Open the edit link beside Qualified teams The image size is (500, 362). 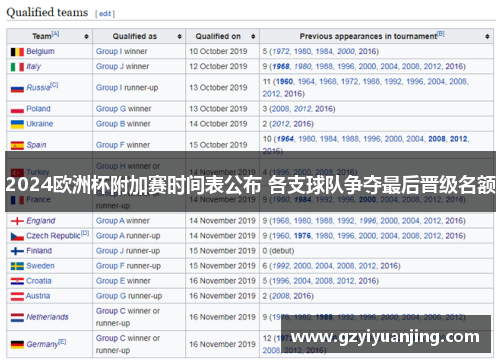point(105,14)
